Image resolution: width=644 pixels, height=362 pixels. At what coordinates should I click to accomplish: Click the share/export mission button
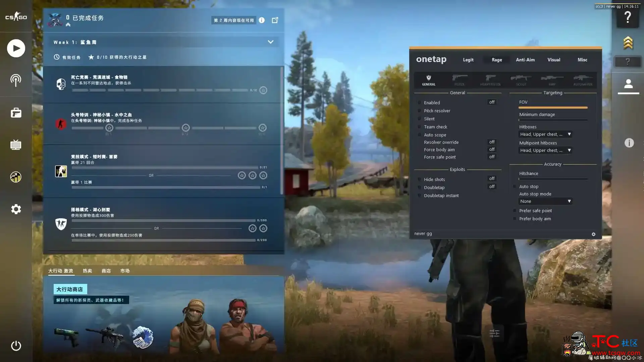tap(275, 20)
